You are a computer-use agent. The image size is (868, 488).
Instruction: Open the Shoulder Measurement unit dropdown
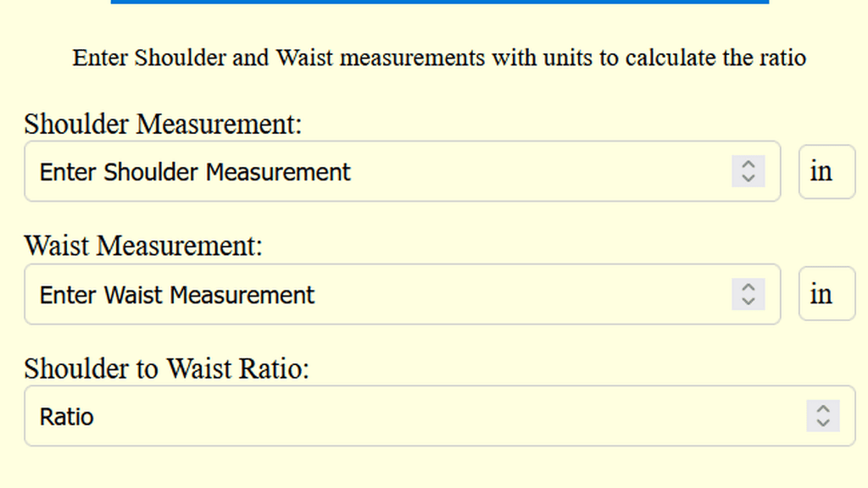click(826, 171)
